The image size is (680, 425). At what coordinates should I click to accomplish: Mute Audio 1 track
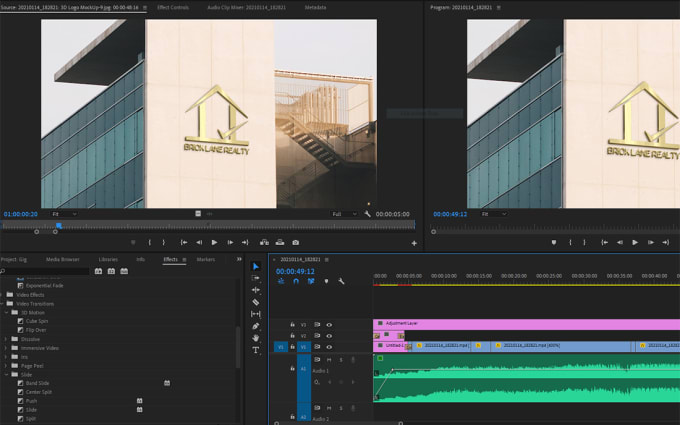[329, 360]
